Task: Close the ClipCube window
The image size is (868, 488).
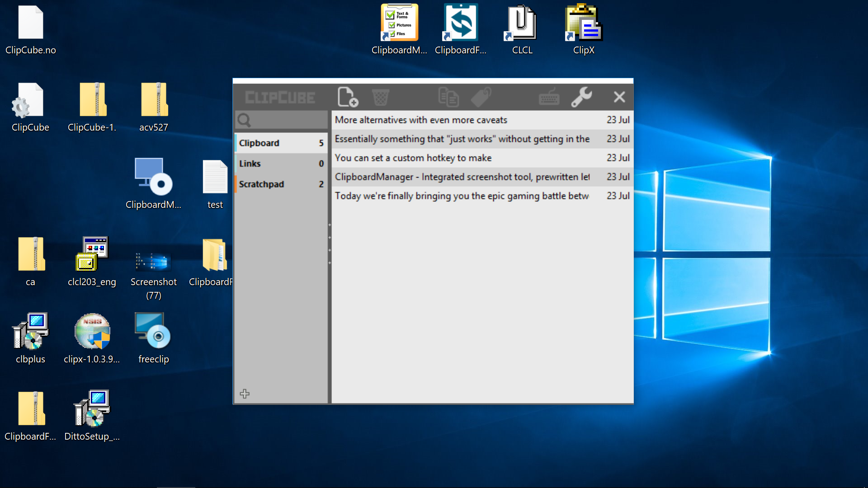Action: [619, 97]
